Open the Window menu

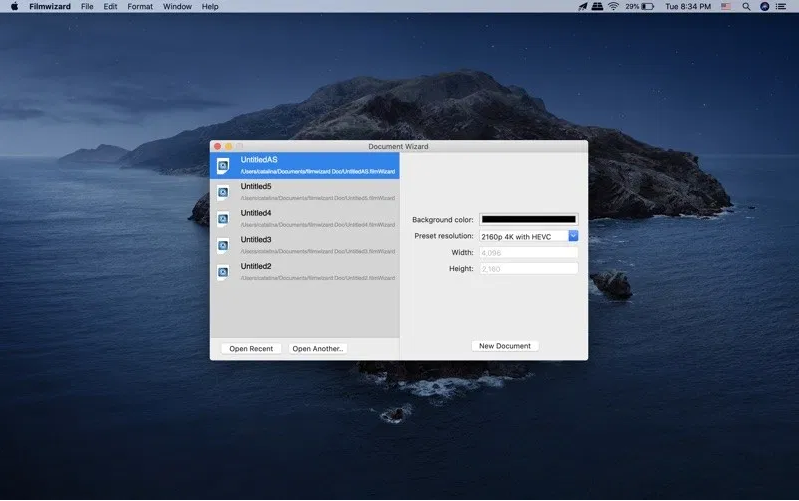[177, 6]
